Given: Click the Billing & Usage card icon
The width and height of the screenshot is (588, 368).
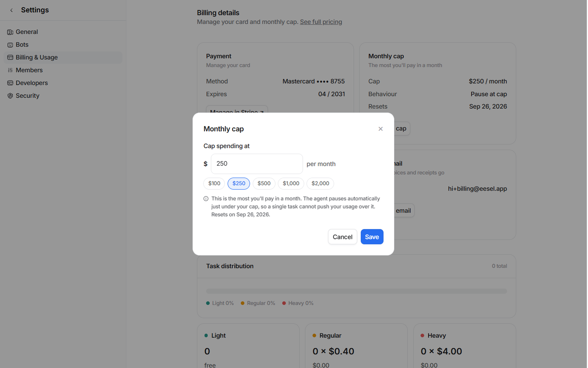Looking at the screenshot, I should tap(10, 57).
